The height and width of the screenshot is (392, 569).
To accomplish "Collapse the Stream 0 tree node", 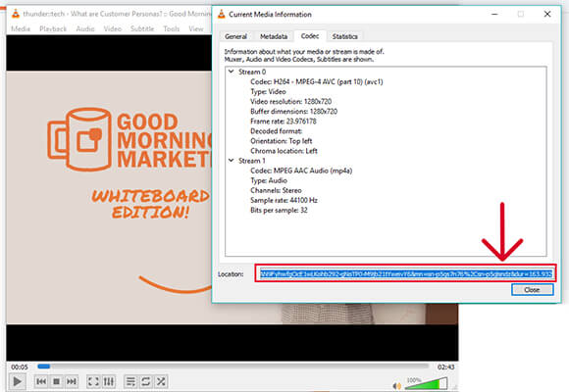I will point(232,72).
